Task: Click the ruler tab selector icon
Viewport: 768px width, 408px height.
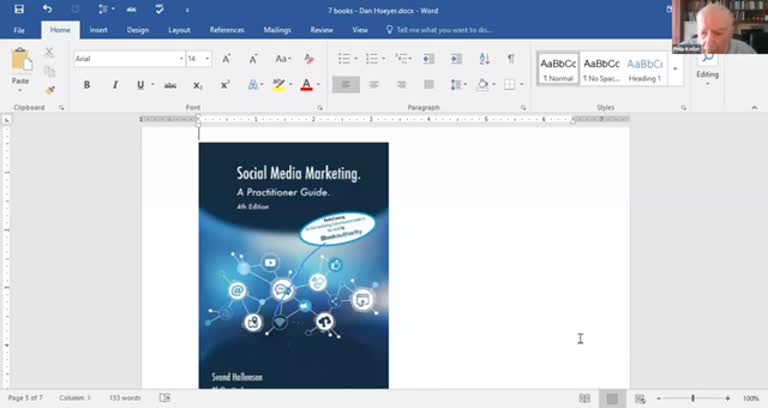Action: (6, 120)
